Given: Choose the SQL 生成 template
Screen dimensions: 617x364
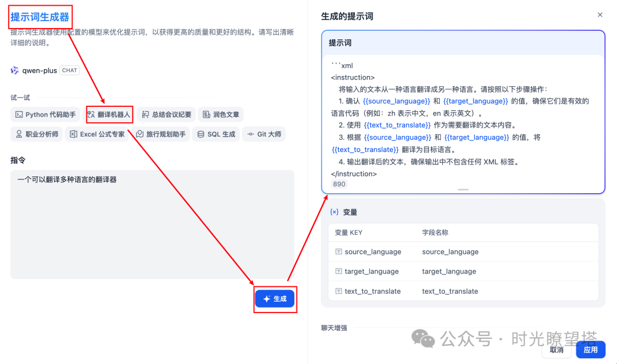Looking at the screenshot, I should pos(216,134).
